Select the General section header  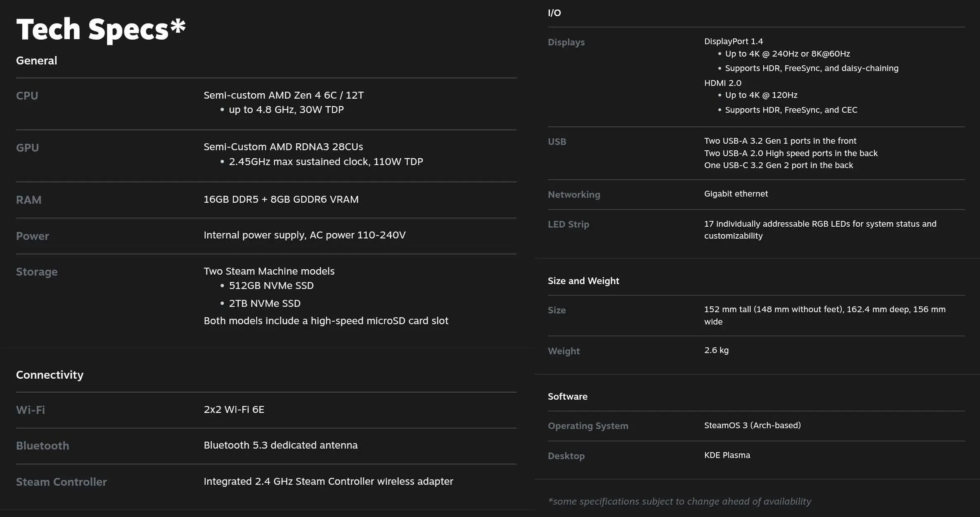point(36,60)
